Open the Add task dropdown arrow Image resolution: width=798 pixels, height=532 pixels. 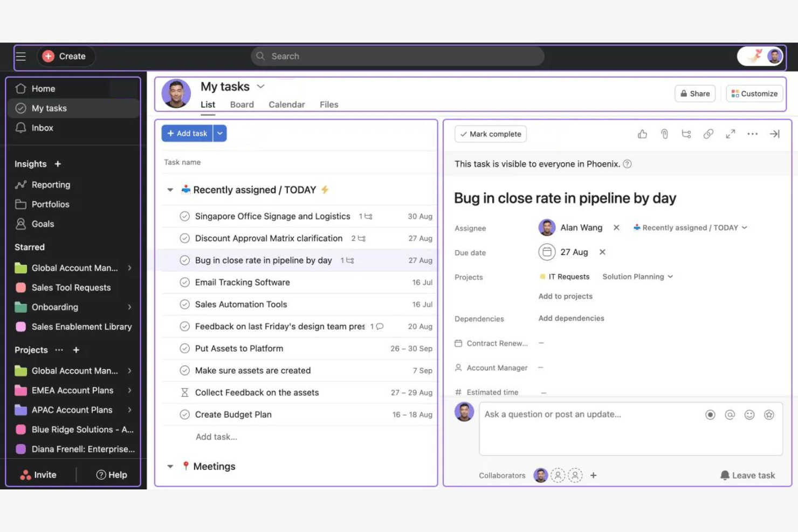click(x=220, y=133)
